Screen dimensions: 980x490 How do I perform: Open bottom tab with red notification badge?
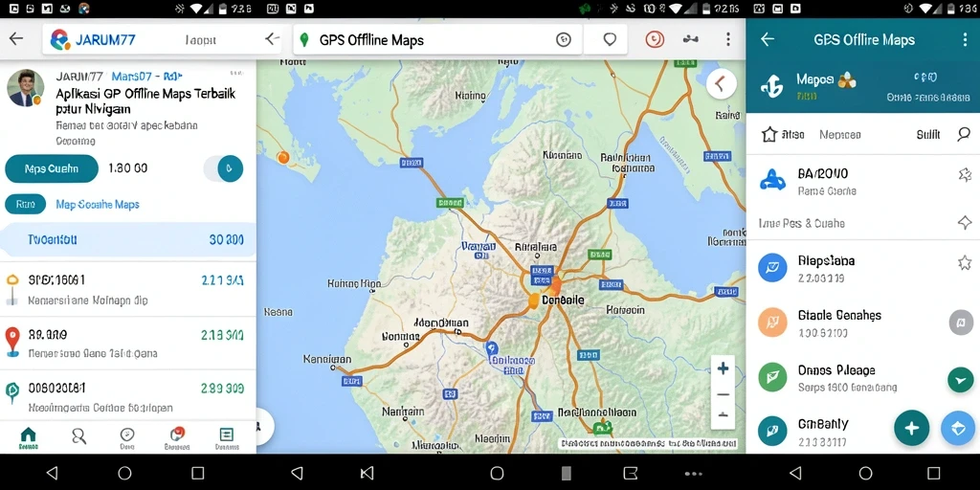coord(177,438)
